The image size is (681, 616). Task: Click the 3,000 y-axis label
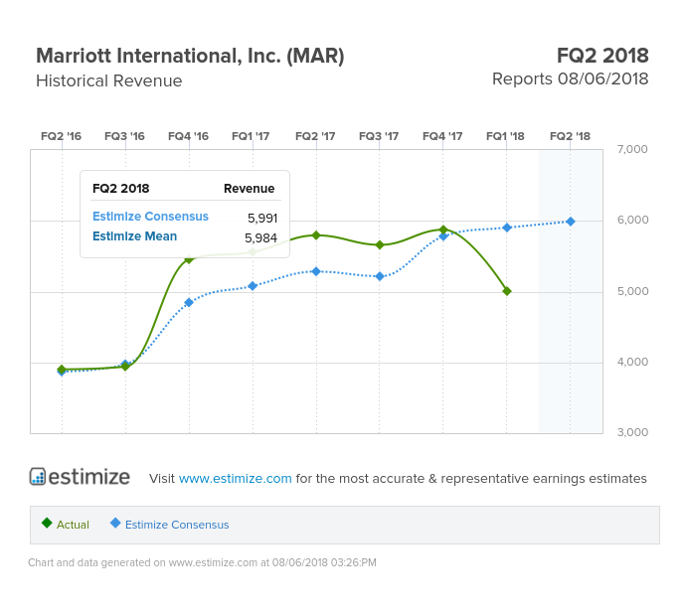633,432
